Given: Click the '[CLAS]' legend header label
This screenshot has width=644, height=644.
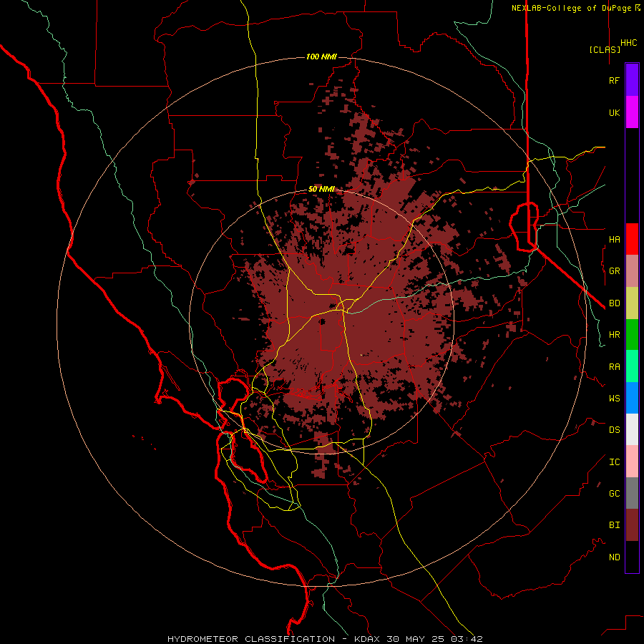Looking at the screenshot, I should pyautogui.click(x=605, y=49).
